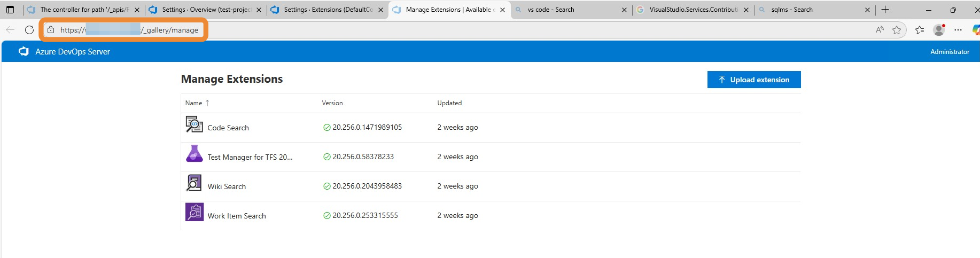Click version 20.256.0.2043958483 text
The width and height of the screenshot is (980, 258).
367,186
